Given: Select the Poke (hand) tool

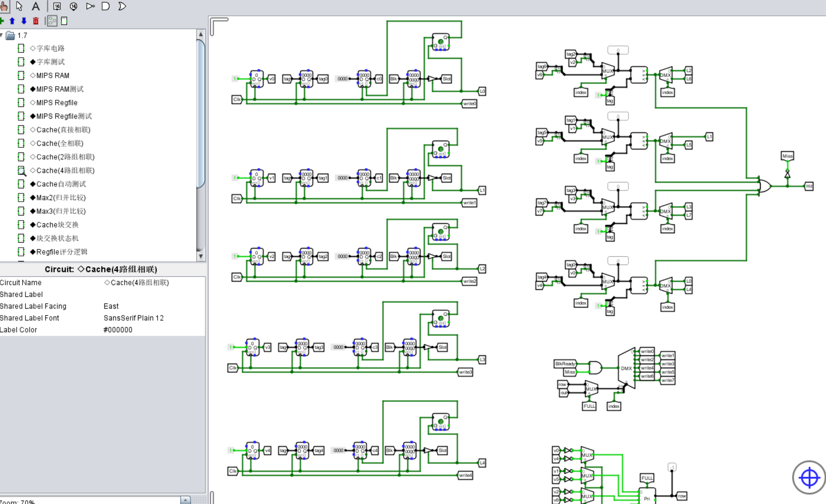Looking at the screenshot, I should (4, 6).
